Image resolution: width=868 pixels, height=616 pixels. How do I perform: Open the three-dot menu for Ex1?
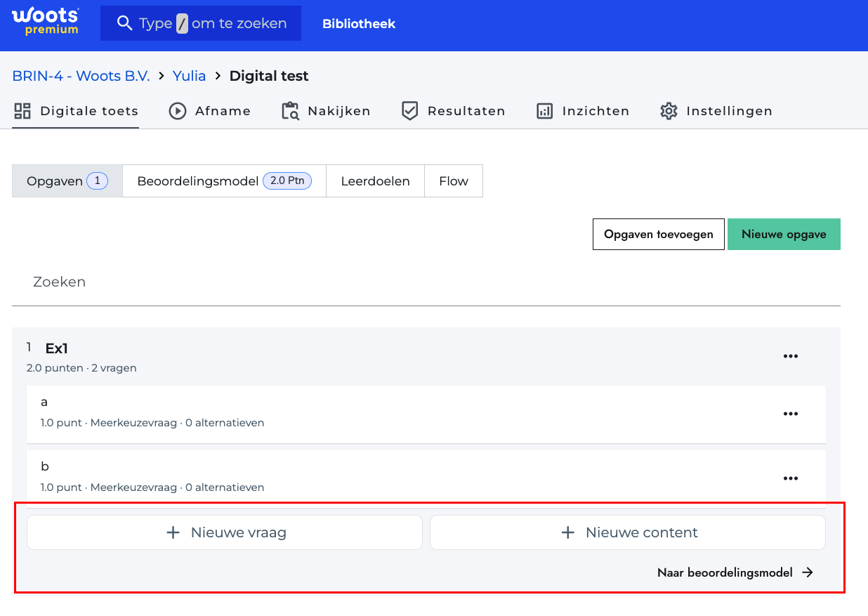pos(791,356)
